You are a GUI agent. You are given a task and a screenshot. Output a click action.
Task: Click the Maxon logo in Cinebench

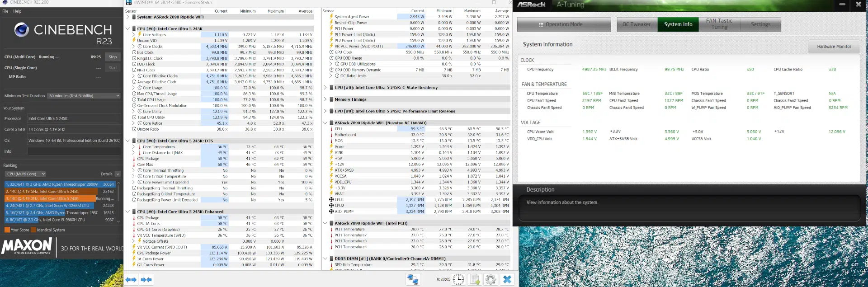(27, 246)
